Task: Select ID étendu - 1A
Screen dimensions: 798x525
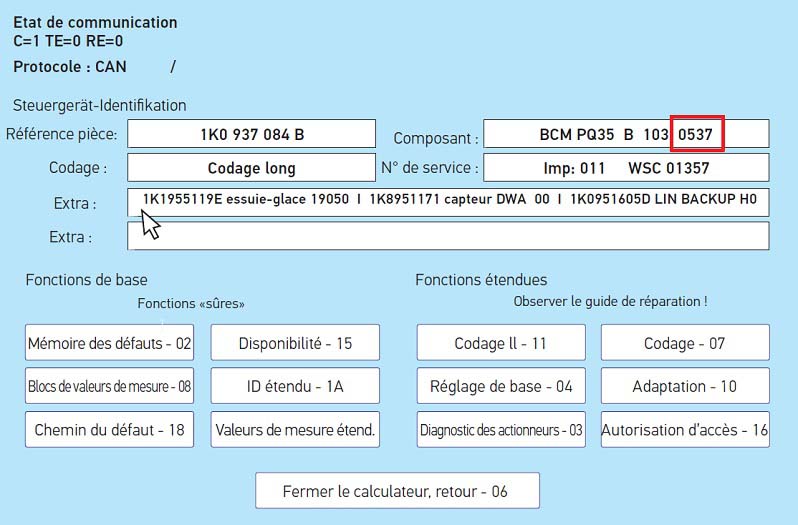Action: [295, 386]
